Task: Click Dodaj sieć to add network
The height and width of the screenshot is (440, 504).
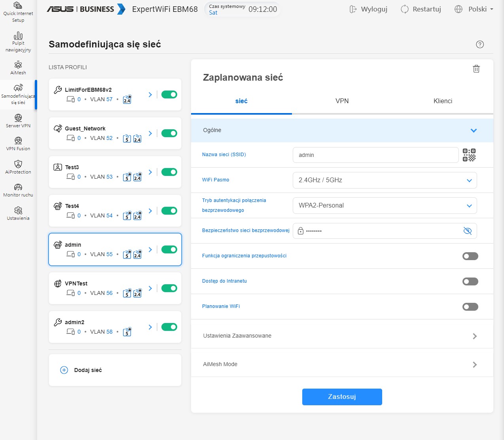Action: point(88,370)
